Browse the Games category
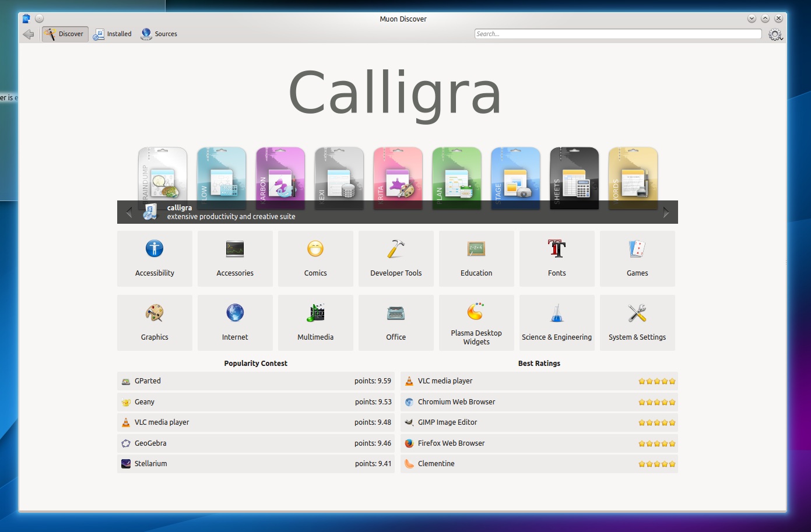The height and width of the screenshot is (532, 811). tap(637, 259)
